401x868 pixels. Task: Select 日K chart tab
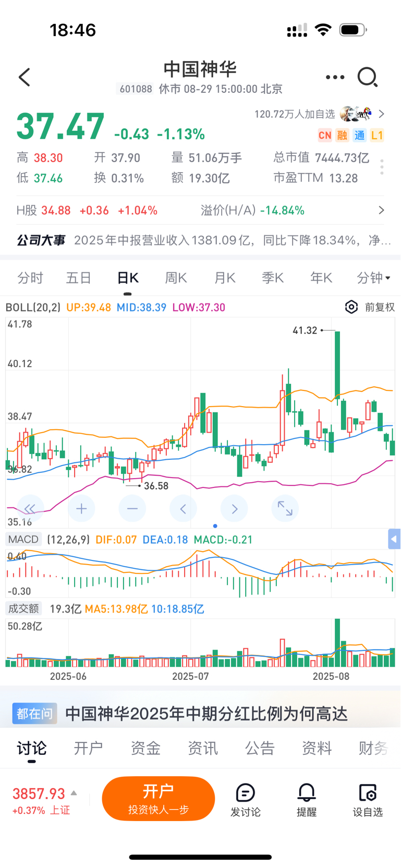pyautogui.click(x=128, y=278)
